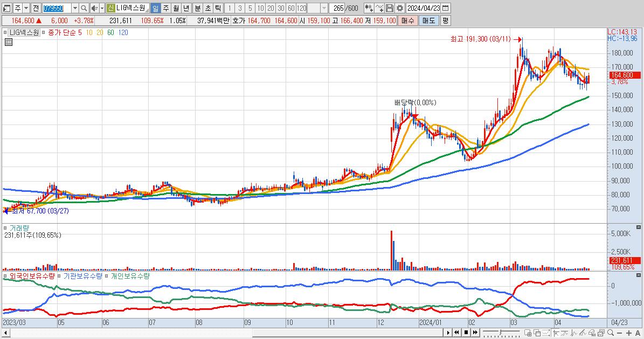The image size is (644, 339).
Task: Open the calendar date picker icon
Action: tap(445, 8)
